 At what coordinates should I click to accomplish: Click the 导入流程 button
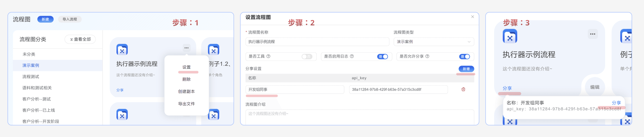tap(70, 19)
